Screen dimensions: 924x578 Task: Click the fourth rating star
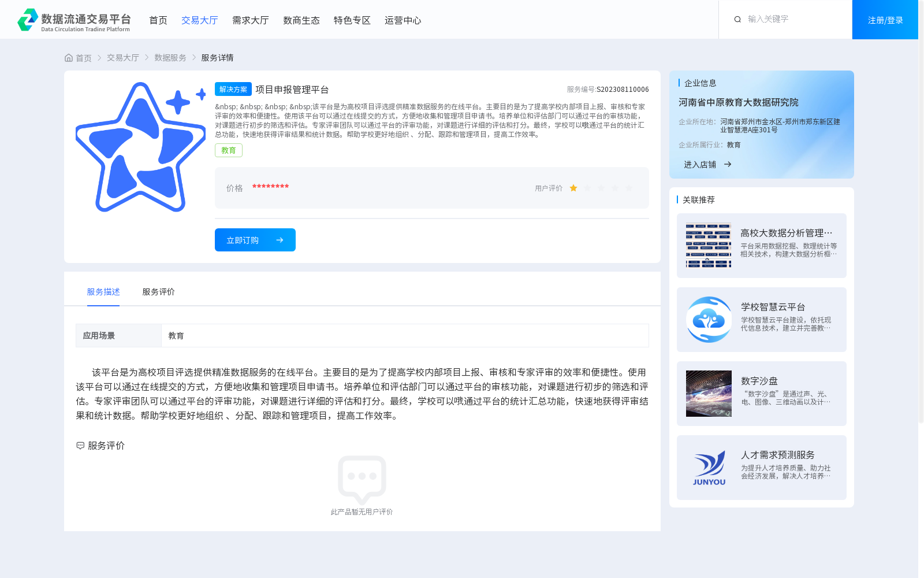[x=615, y=188]
